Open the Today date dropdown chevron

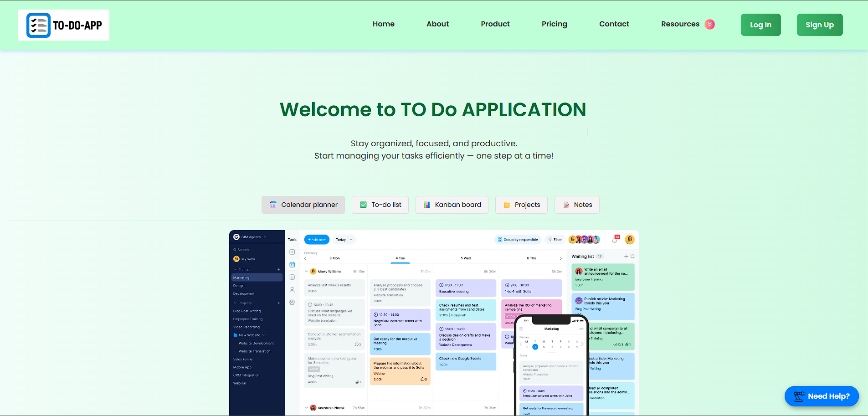click(x=351, y=239)
